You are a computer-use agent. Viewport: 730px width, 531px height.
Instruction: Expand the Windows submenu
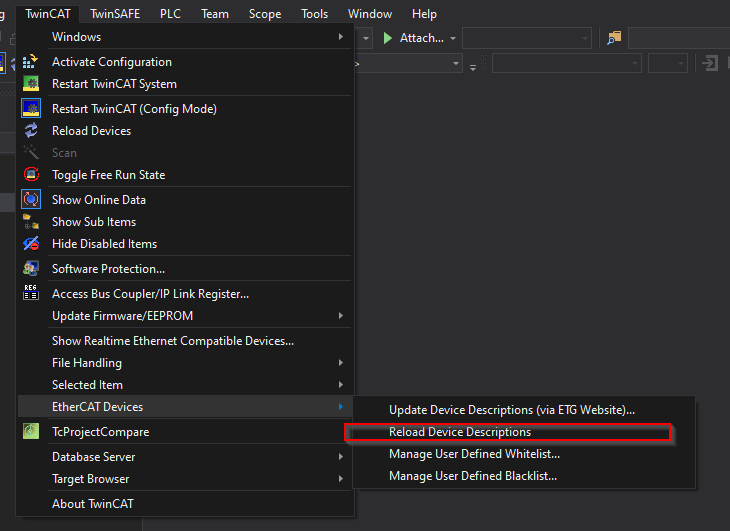pyautogui.click(x=185, y=37)
